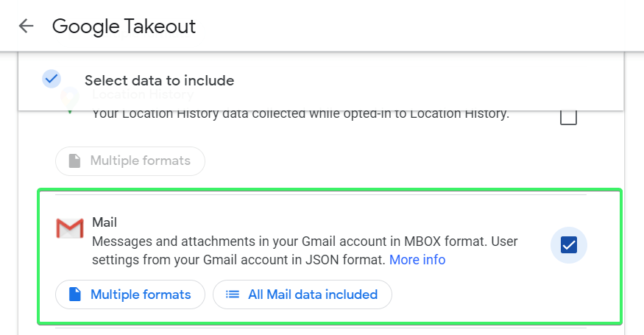644x335 pixels.
Task: Click the partially hidden Location History heading
Action: (x=143, y=96)
